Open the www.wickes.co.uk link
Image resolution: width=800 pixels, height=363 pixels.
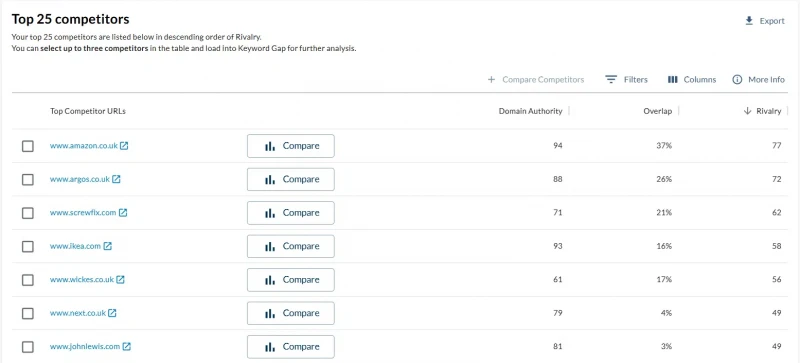(82, 280)
